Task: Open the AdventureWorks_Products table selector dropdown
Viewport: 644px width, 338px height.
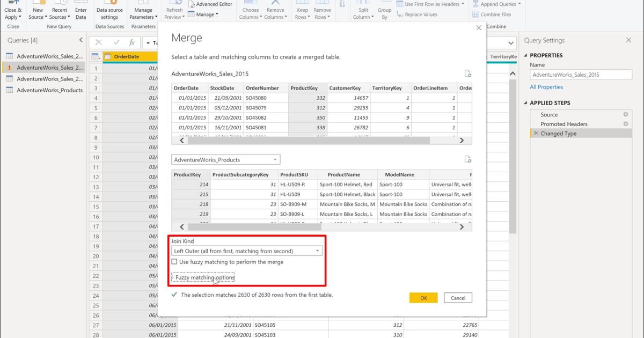Action: pyautogui.click(x=275, y=159)
